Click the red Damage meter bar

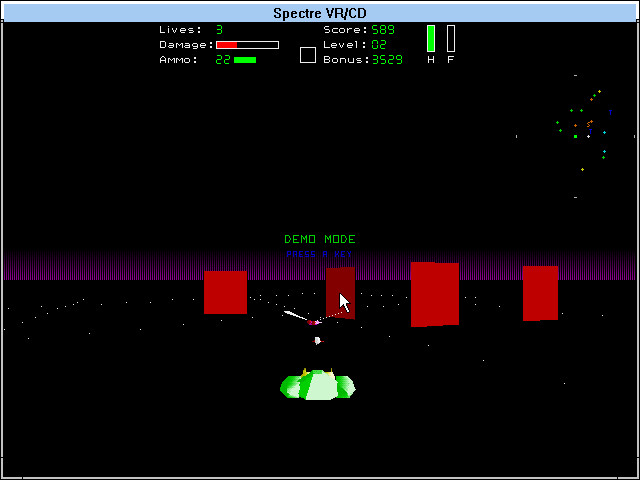click(247, 45)
